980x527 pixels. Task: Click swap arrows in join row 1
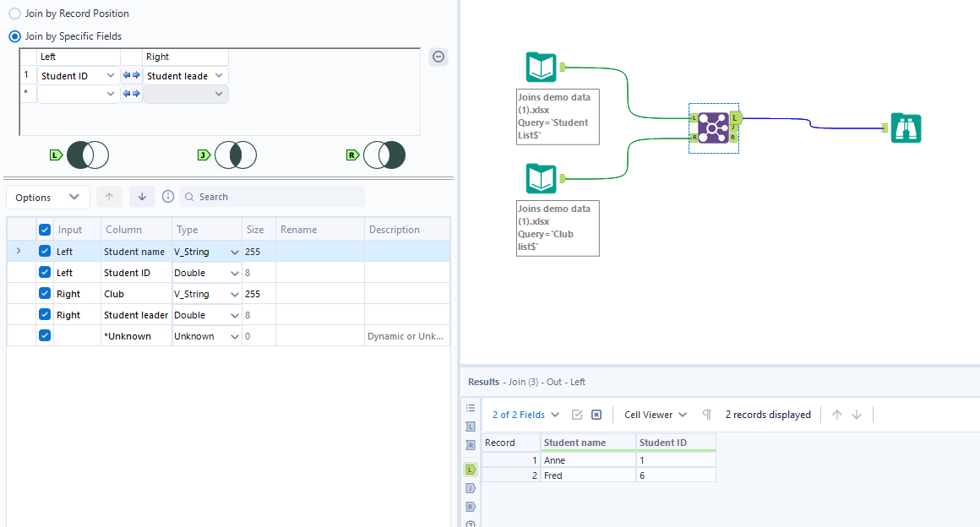pos(131,76)
